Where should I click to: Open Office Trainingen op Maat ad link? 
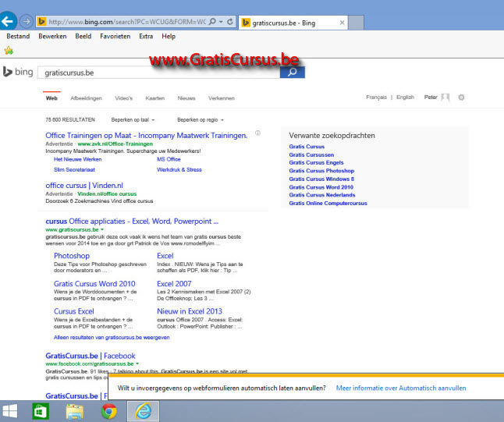pos(146,136)
